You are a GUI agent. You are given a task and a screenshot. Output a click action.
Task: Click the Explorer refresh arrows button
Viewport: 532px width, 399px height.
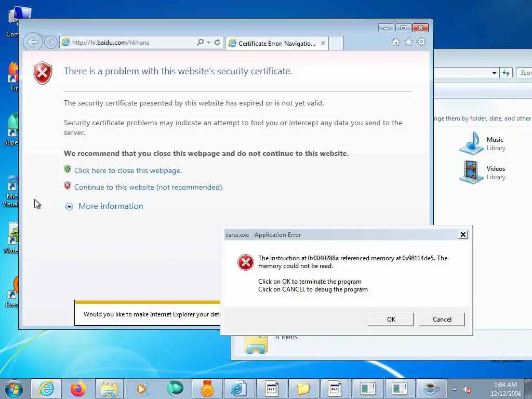pyautogui.click(x=506, y=73)
